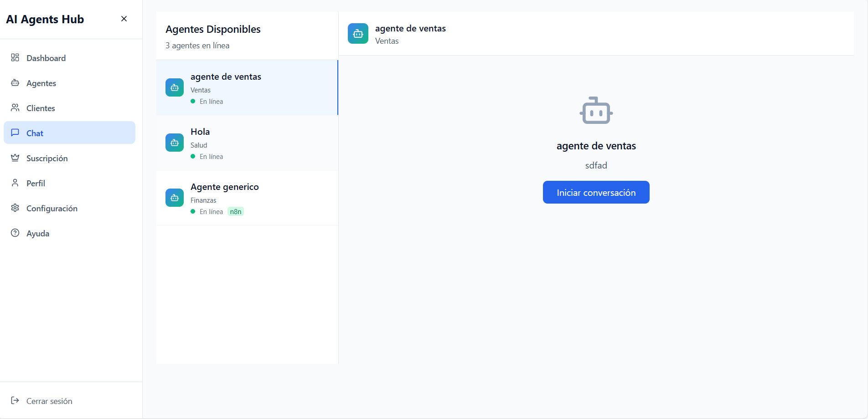868x419 pixels.
Task: Click the large robot icon in chat area
Action: (x=596, y=110)
